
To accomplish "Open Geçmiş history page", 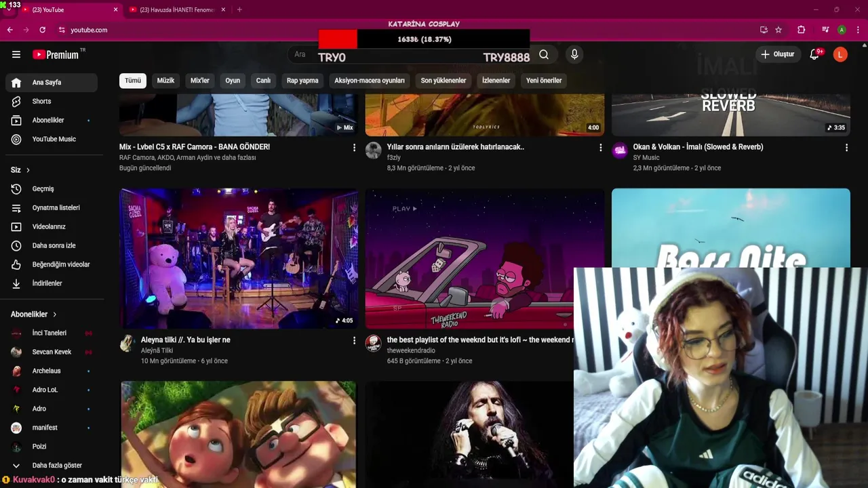I will 52,188.
